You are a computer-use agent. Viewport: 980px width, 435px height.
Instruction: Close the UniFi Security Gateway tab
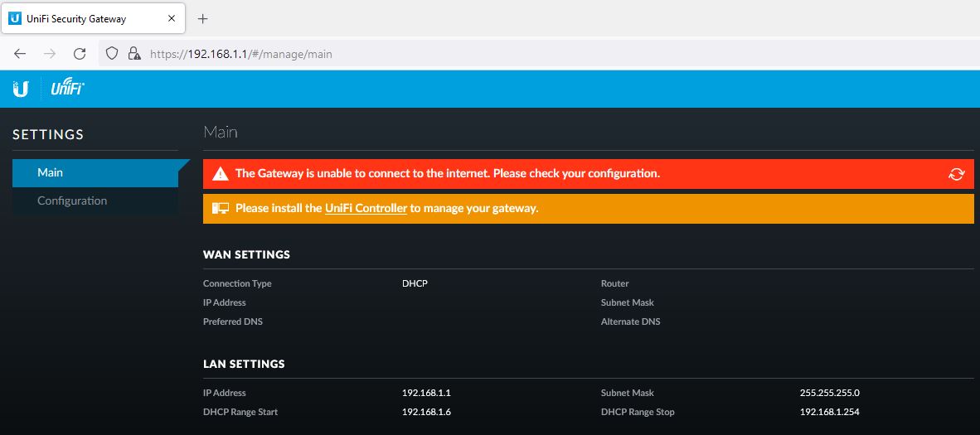pos(172,19)
